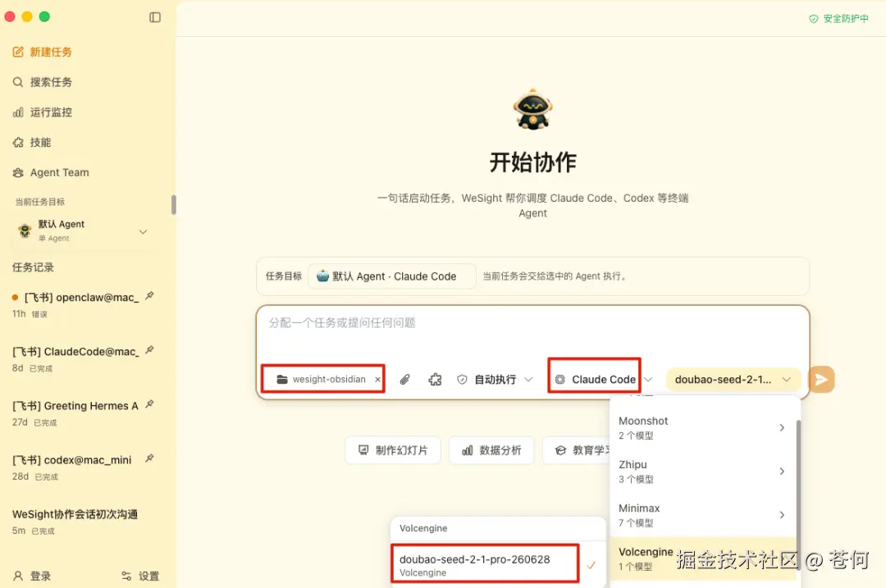
Task: Click 默认 Agent · Claude Code target chip
Action: [392, 276]
